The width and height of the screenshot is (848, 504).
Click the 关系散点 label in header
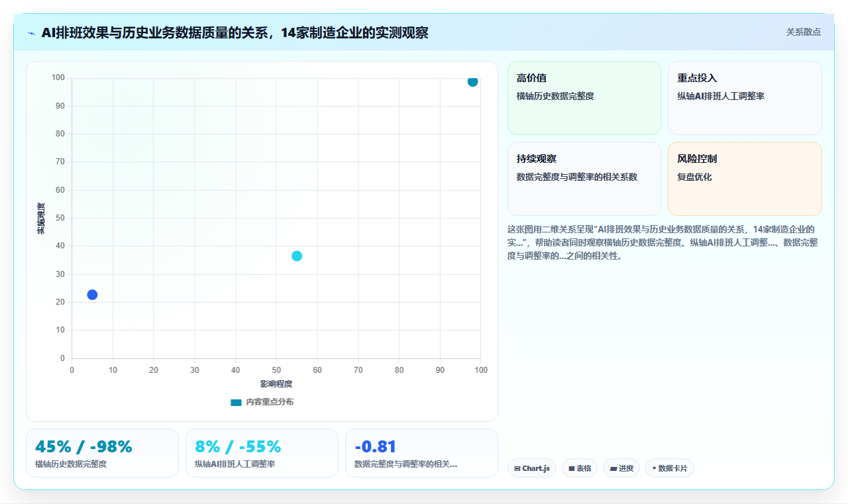tap(803, 32)
